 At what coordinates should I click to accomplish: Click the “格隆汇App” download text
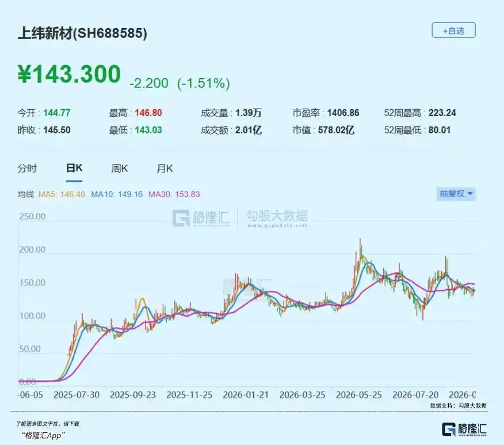click(43, 436)
